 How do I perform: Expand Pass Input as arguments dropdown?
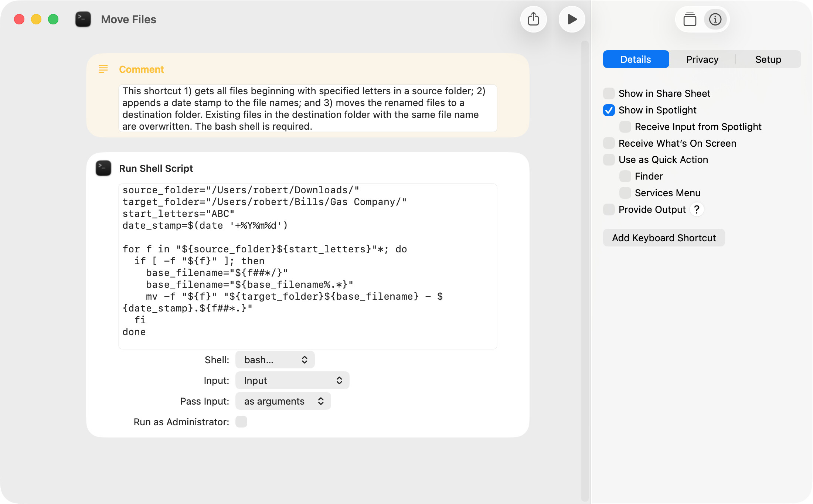click(283, 401)
